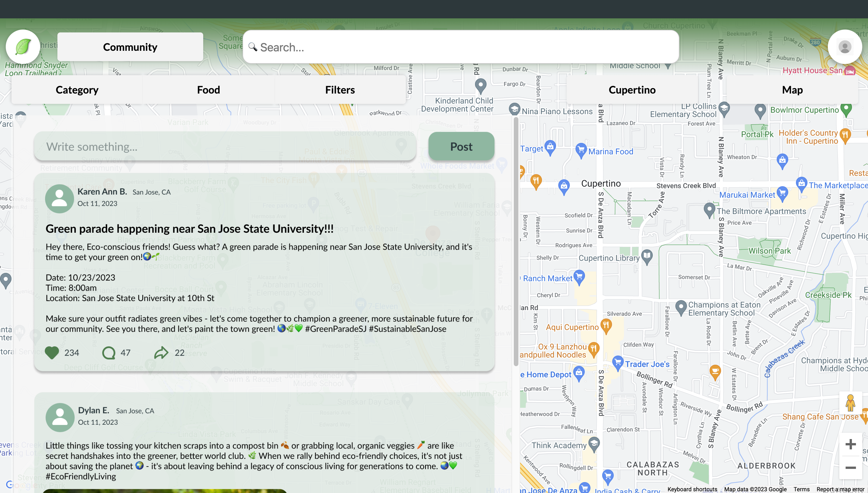Zoom in the map with plus icon

click(850, 444)
